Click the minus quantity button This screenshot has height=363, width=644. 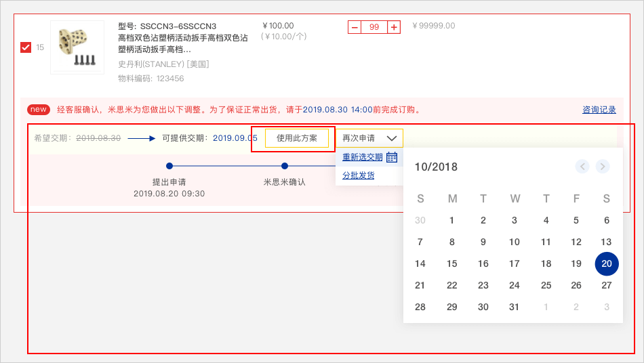(355, 27)
